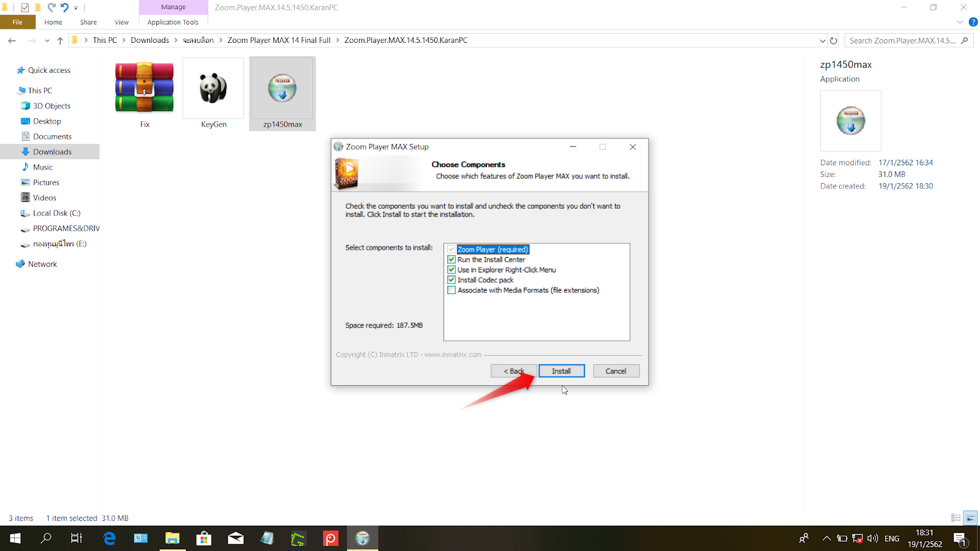Open Explorer Help question mark icon
Image resolution: width=980 pixels, height=551 pixels.
coord(973,22)
